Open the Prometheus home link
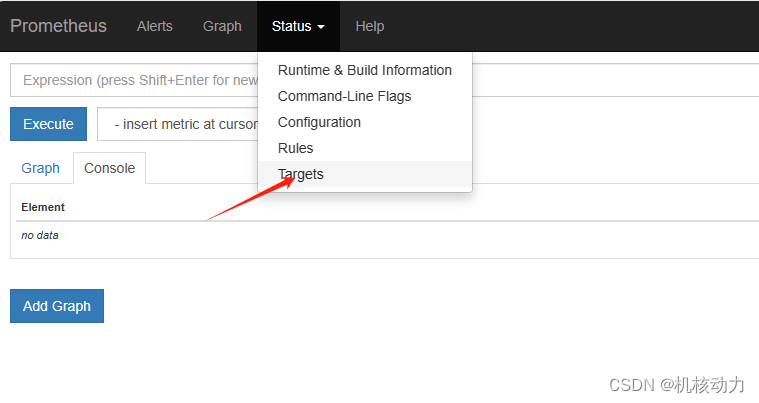759x403 pixels. pyautogui.click(x=58, y=26)
